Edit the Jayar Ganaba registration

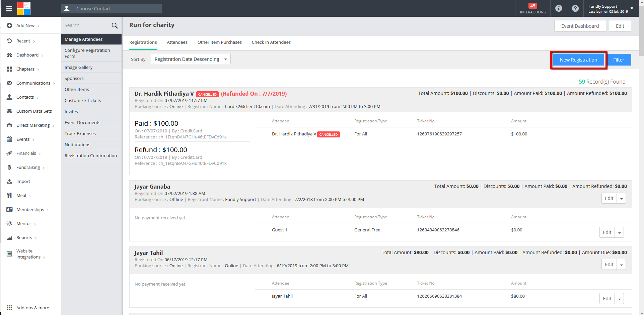click(x=609, y=198)
